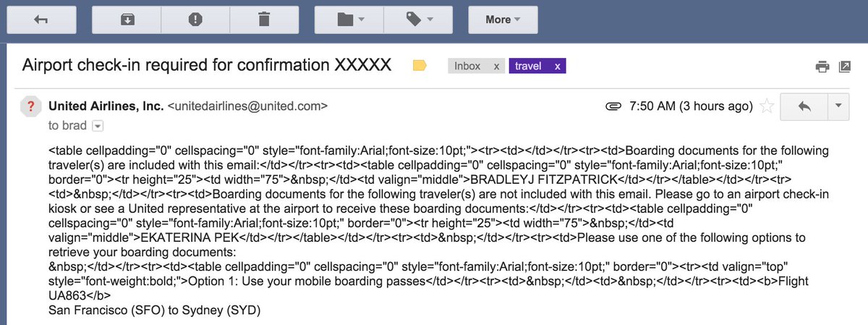Screen dimensions: 868x325
Task: Open the purple travel label
Action: 529,66
